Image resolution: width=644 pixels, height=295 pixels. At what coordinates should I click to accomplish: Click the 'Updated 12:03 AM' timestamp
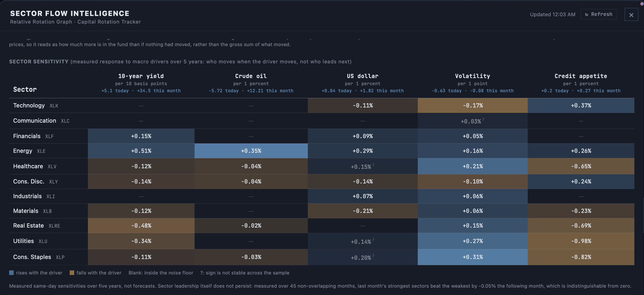[x=553, y=14]
